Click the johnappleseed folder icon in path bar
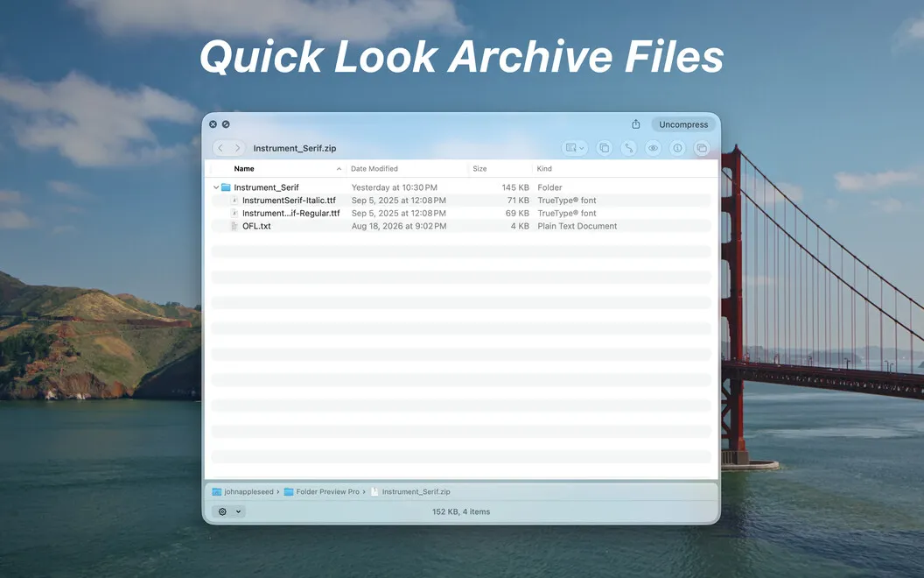 217,492
